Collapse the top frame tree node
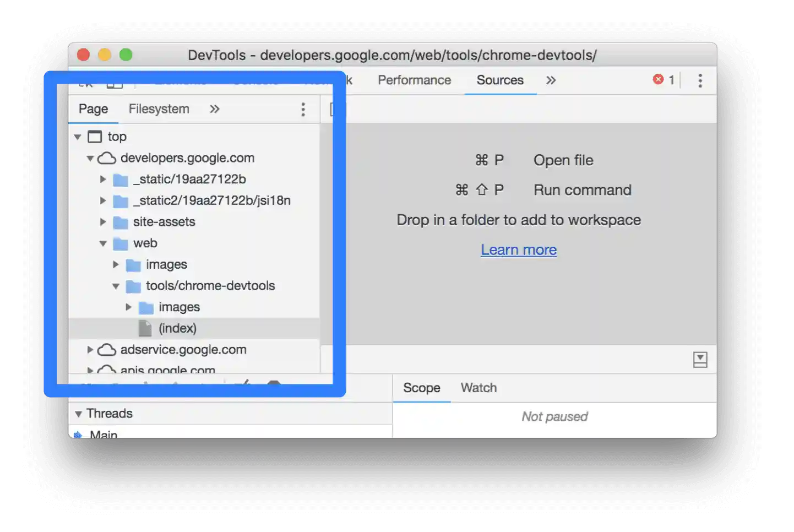This screenshot has height=532, width=794. (x=78, y=137)
